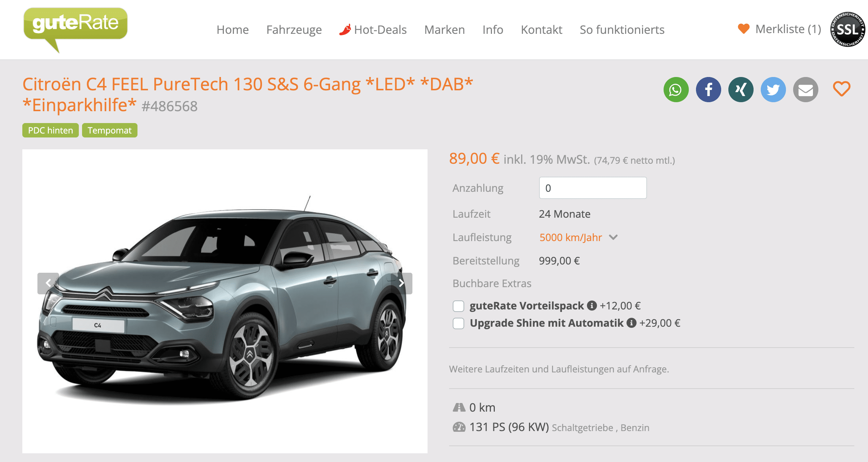Show previous car image in gallery
The image size is (868, 462).
coord(48,283)
